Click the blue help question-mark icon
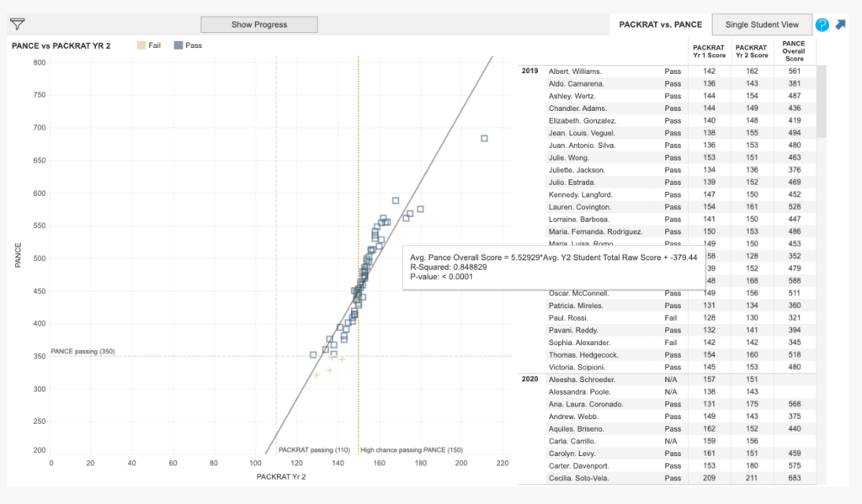This screenshot has height=504, width=862. tap(822, 24)
